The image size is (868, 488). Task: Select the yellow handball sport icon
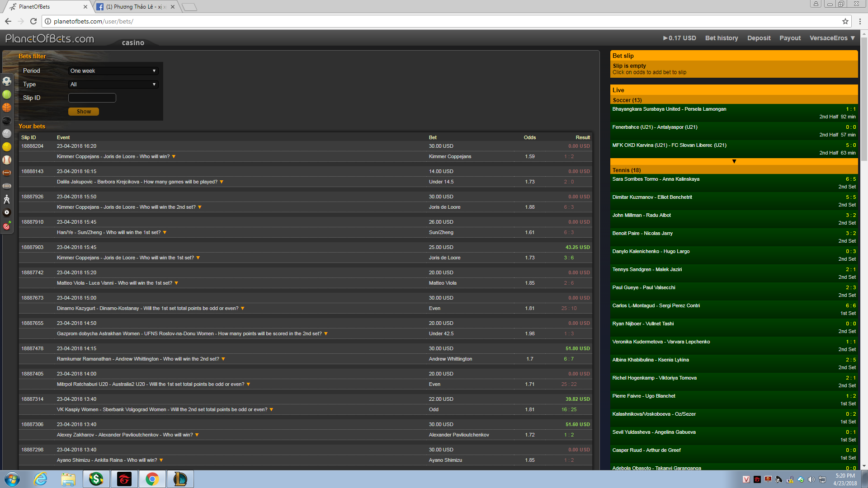(7, 147)
